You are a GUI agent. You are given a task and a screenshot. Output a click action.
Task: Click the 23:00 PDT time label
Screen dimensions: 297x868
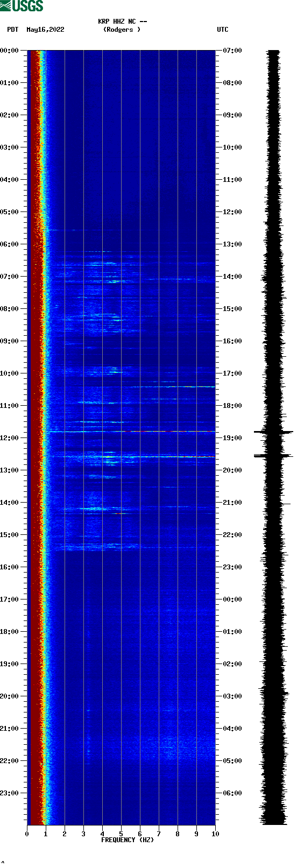(10, 793)
